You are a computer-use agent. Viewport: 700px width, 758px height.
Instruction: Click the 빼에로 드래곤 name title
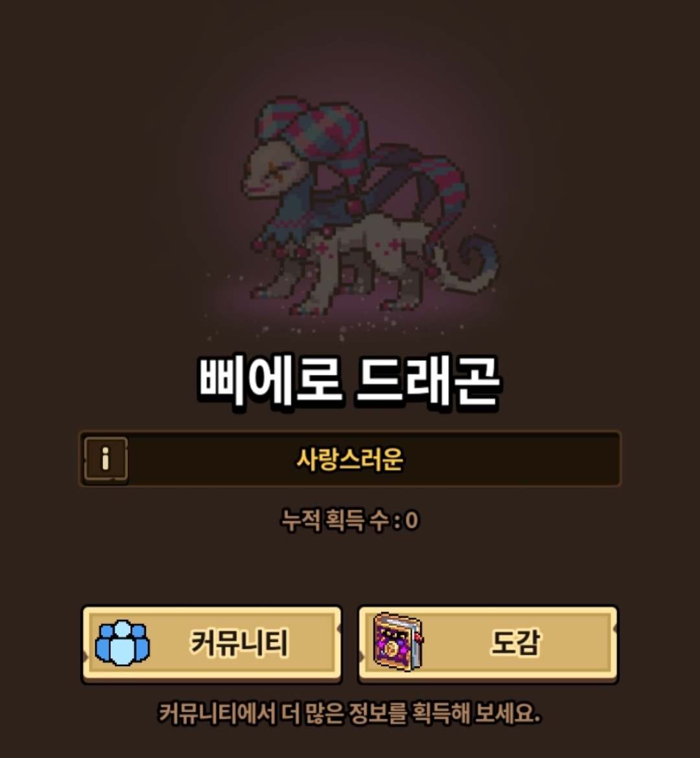pyautogui.click(x=349, y=382)
